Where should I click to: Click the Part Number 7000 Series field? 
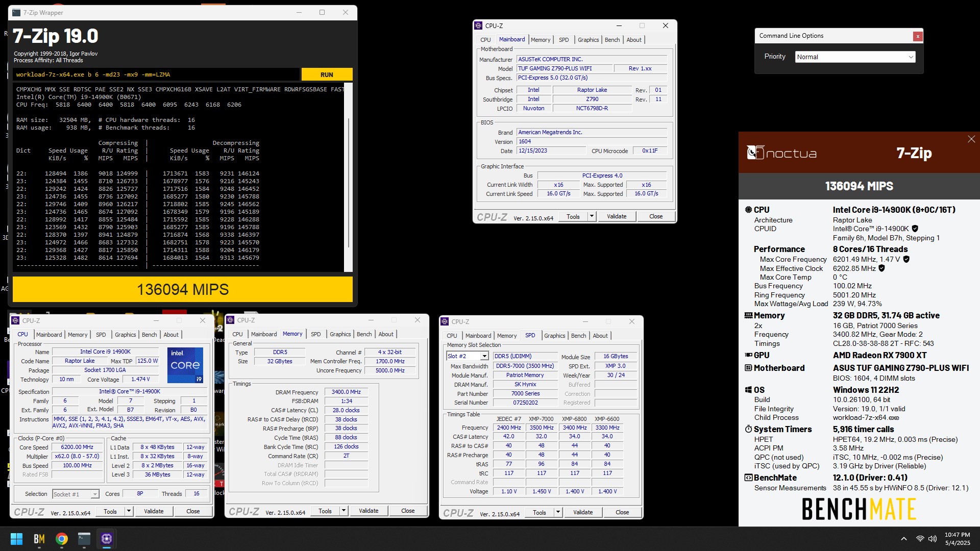pos(525,393)
